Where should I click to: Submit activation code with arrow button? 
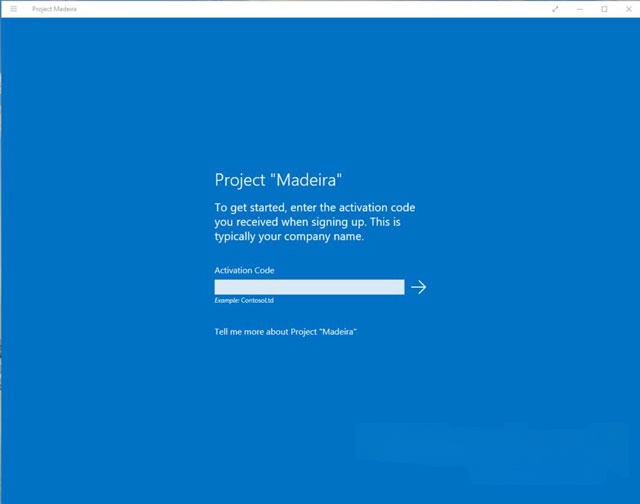tap(418, 287)
